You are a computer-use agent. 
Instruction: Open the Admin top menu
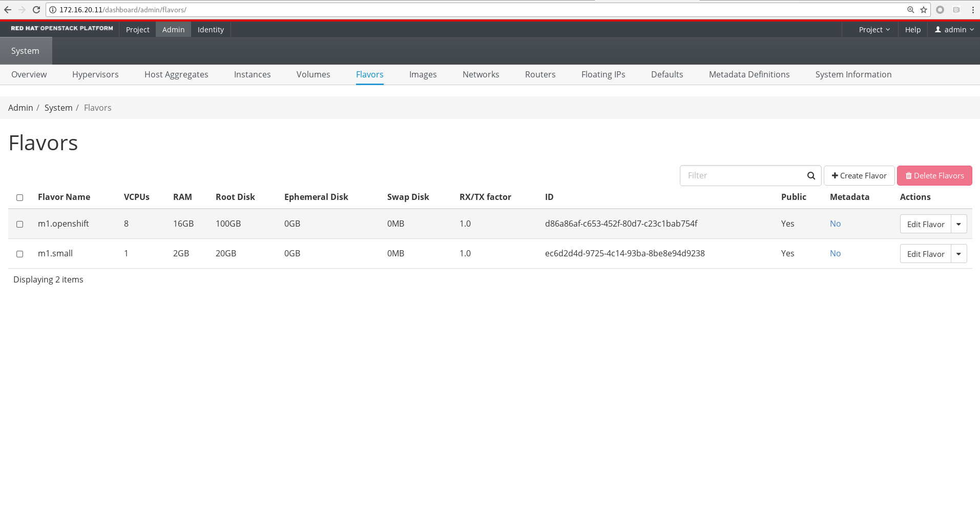[174, 30]
